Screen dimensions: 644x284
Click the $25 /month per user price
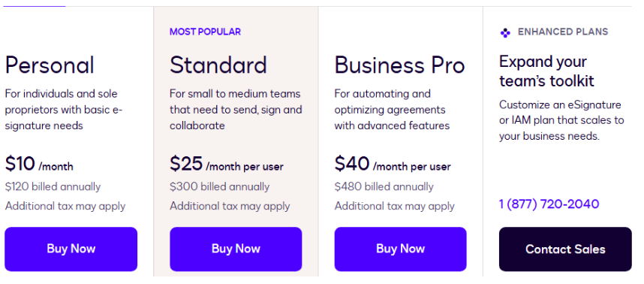click(227, 164)
